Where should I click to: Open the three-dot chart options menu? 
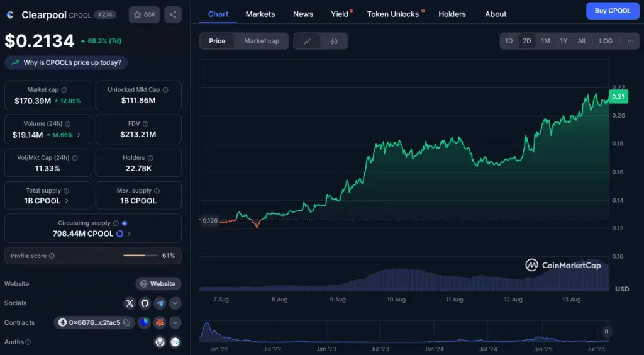pyautogui.click(x=630, y=41)
